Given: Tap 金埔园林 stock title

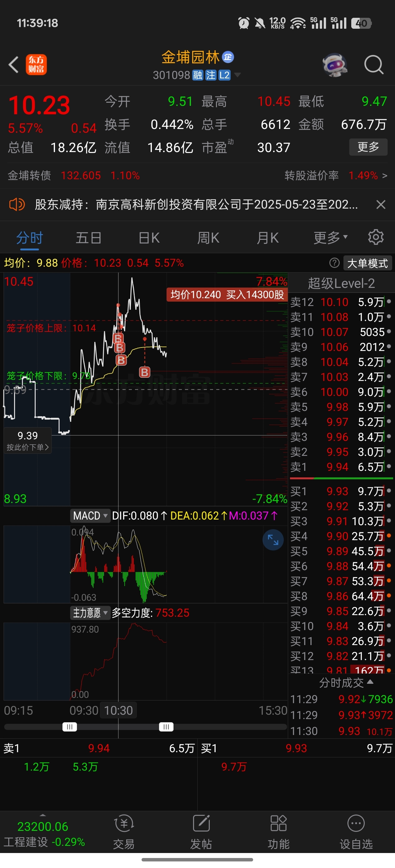Looking at the screenshot, I should coord(190,57).
